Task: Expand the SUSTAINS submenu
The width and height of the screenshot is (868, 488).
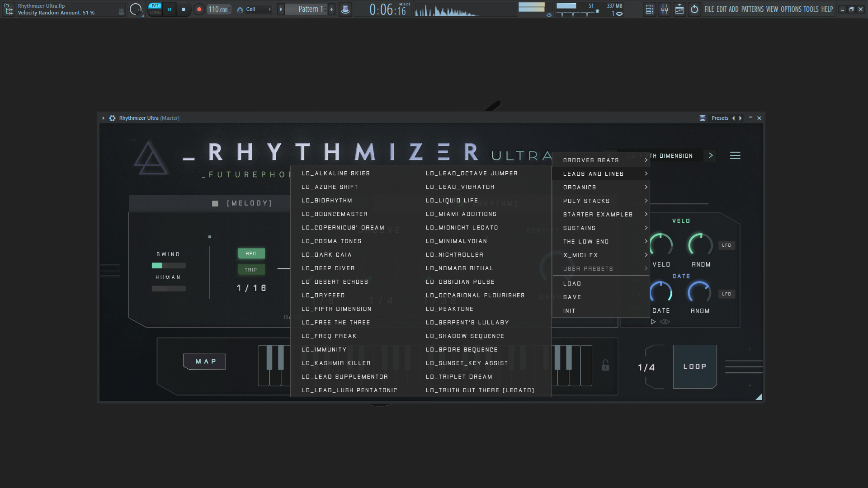Action: (x=601, y=228)
